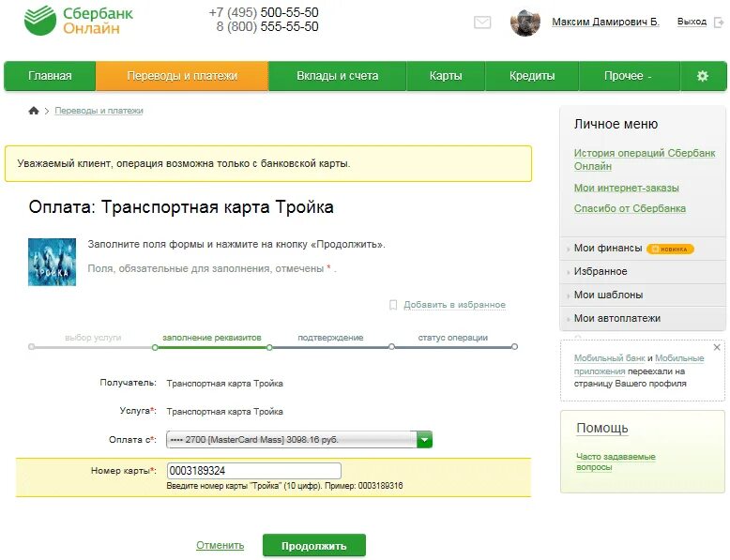Expand the Мои финансы section
Image resolution: width=730 pixels, height=560 pixels.
[x=608, y=249]
